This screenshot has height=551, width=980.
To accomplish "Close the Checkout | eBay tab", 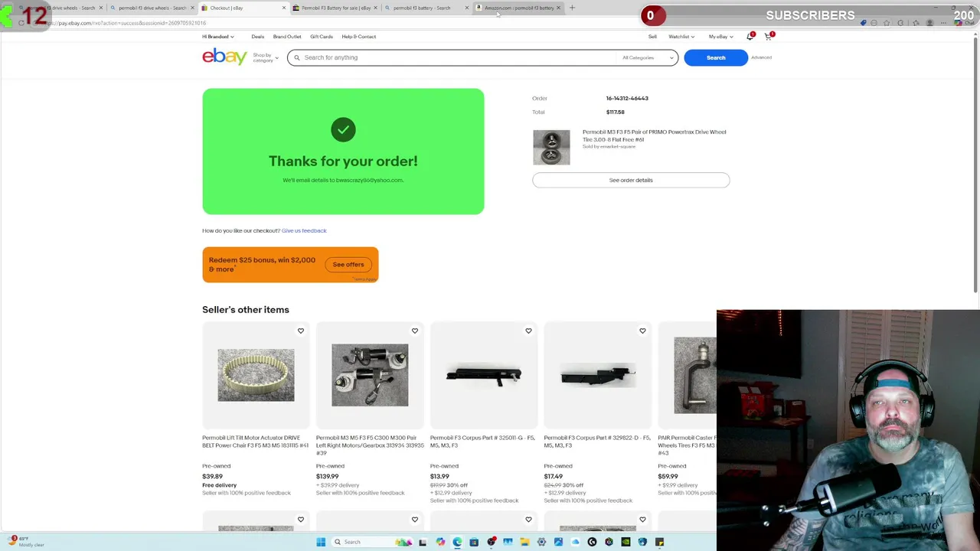I will pyautogui.click(x=283, y=8).
